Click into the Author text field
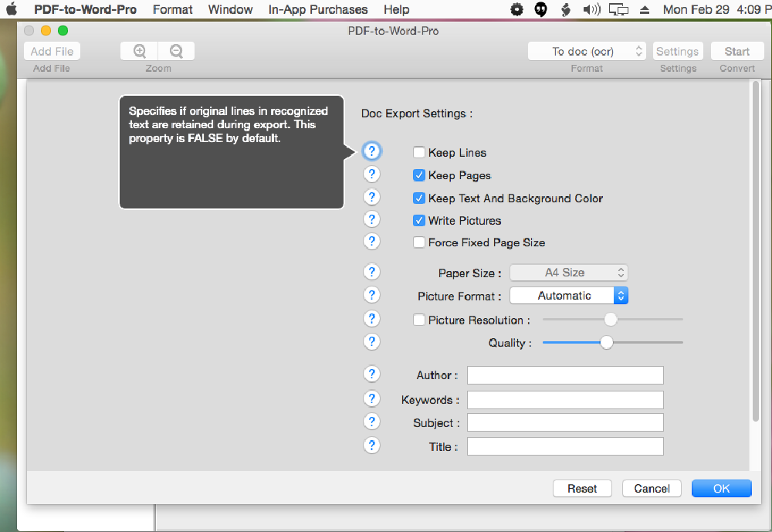Image resolution: width=772 pixels, height=532 pixels. (x=565, y=375)
